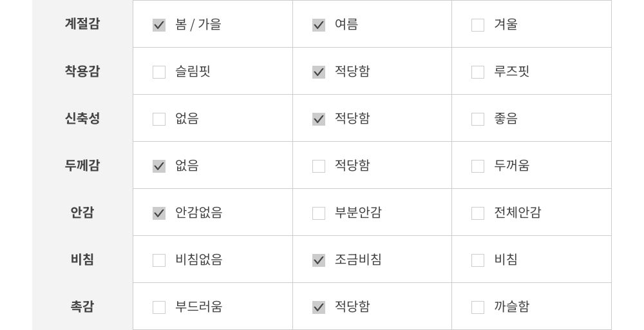Image resolution: width=644 pixels, height=330 pixels.
Task: Check the 전체안감 checkbox
Action: coord(478,213)
